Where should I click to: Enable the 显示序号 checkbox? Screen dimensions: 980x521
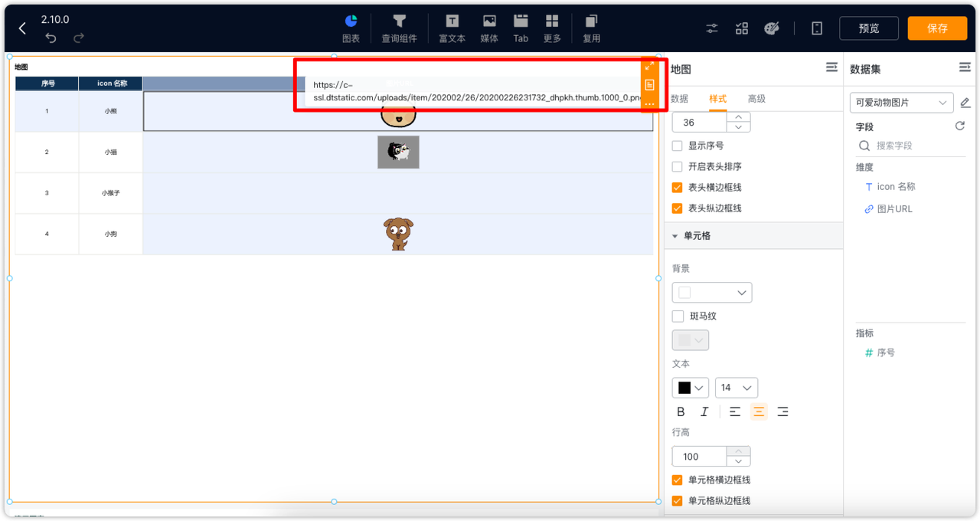(677, 146)
